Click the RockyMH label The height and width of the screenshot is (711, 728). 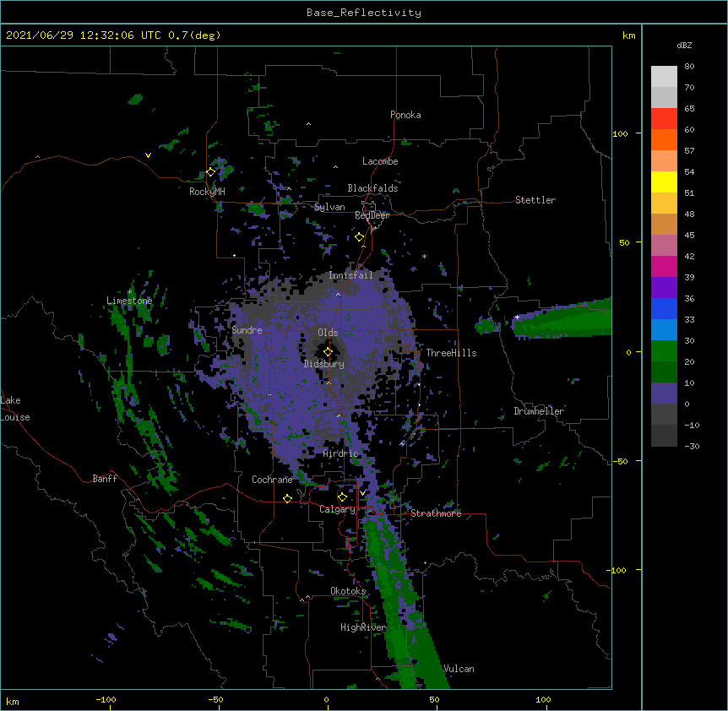(x=207, y=192)
